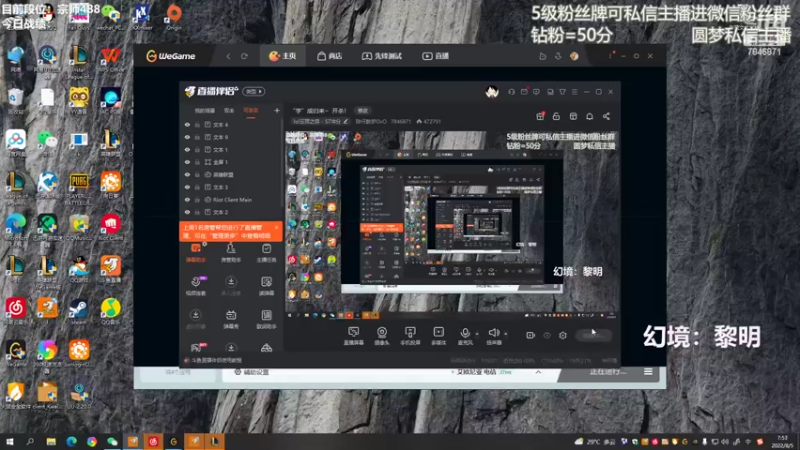Toggle the preview eye icon in bottom bar
The width and height of the screenshot is (800, 450).
click(547, 335)
